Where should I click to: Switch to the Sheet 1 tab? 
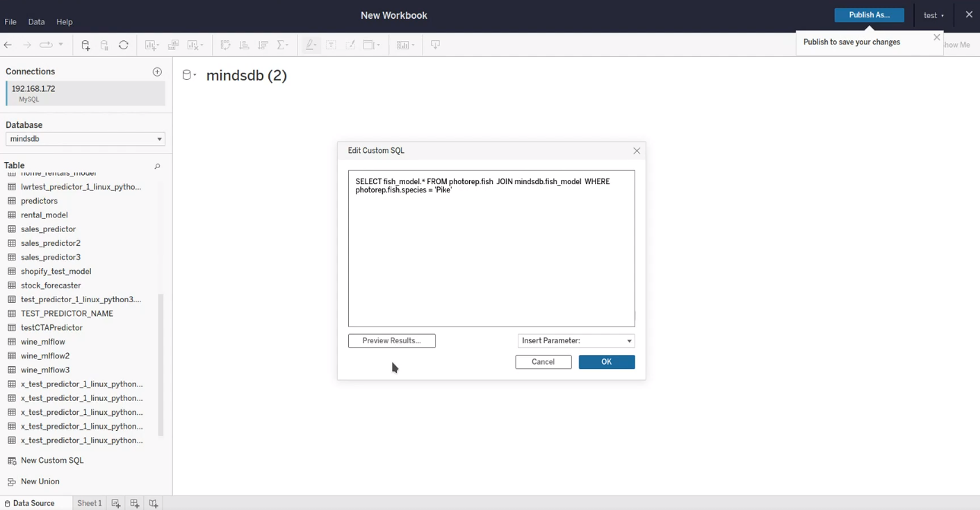pos(89,503)
